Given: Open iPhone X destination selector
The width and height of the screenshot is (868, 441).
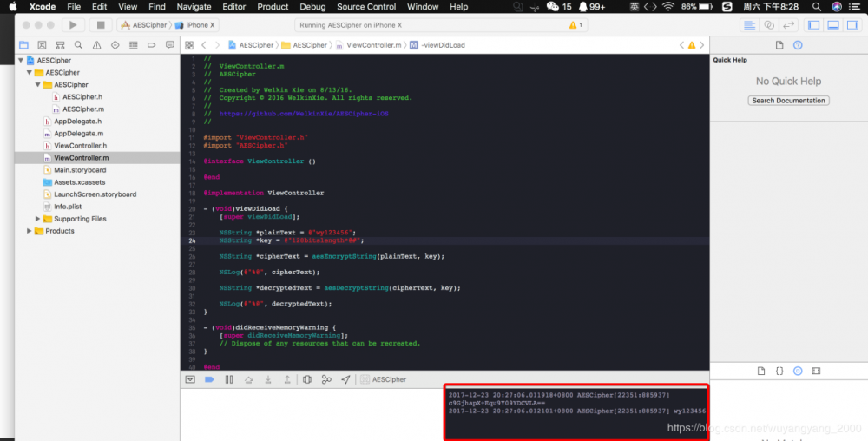Looking at the screenshot, I should (x=195, y=25).
